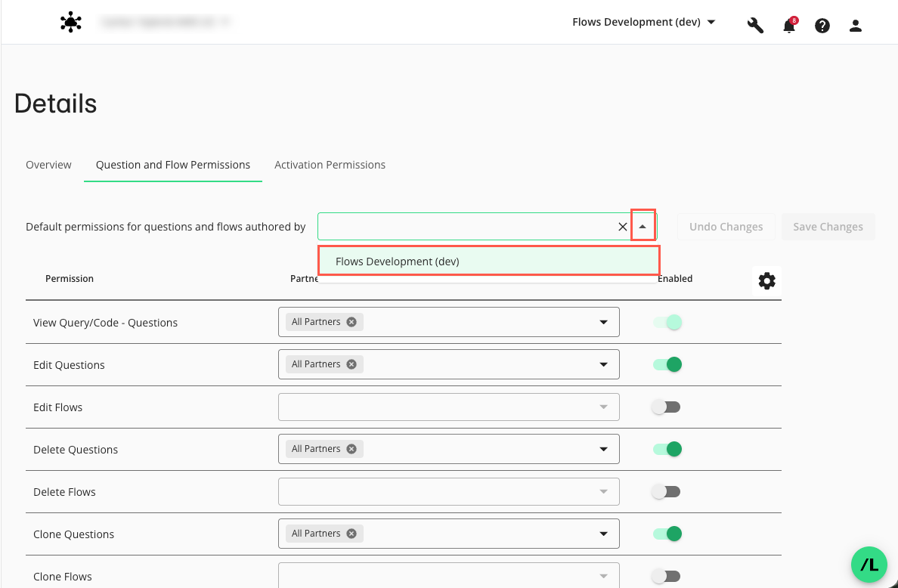The width and height of the screenshot is (898, 588).
Task: Open the green chat widget button
Action: pos(869,565)
